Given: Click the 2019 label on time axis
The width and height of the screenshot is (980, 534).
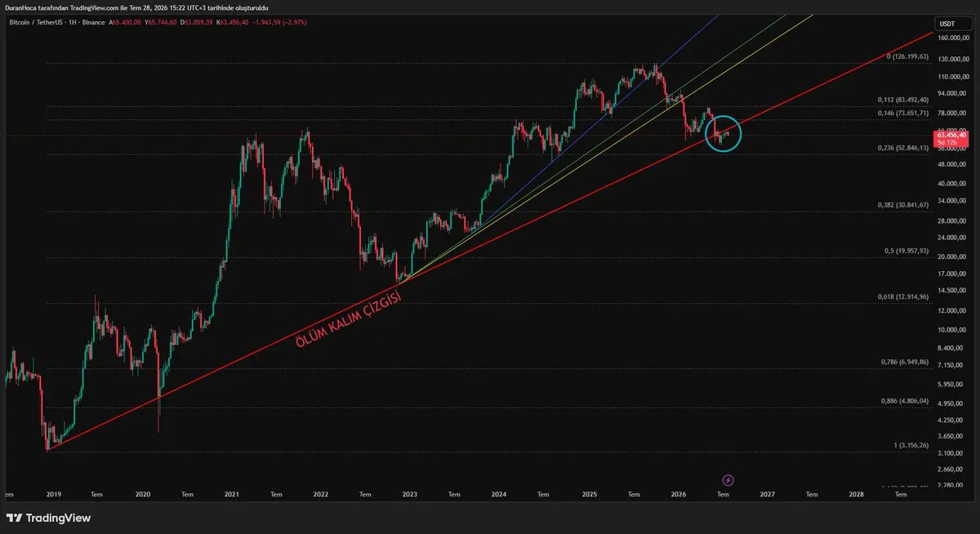Looking at the screenshot, I should pyautogui.click(x=53, y=494).
